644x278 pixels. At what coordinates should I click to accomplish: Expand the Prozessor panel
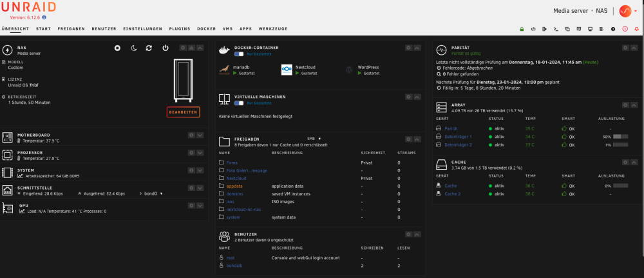(200, 153)
